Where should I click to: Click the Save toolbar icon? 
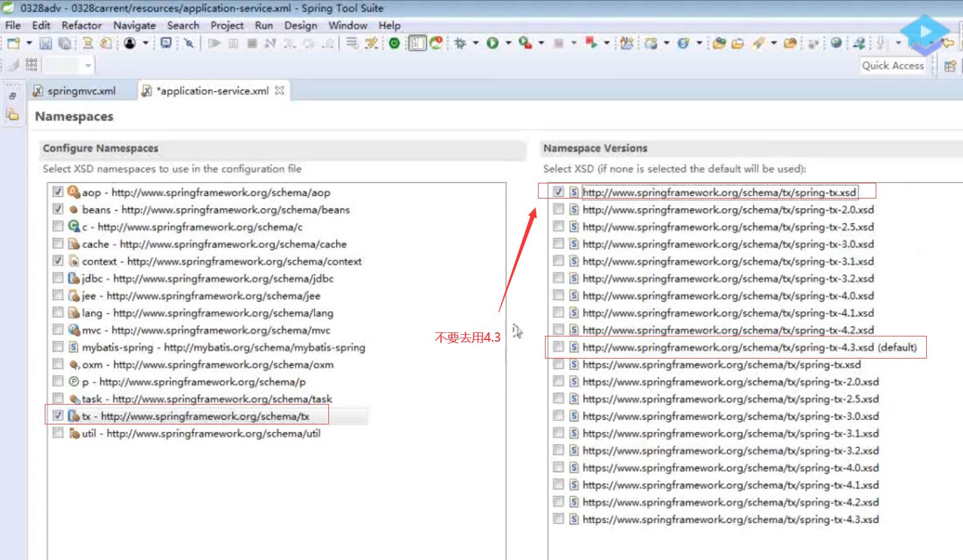45,43
